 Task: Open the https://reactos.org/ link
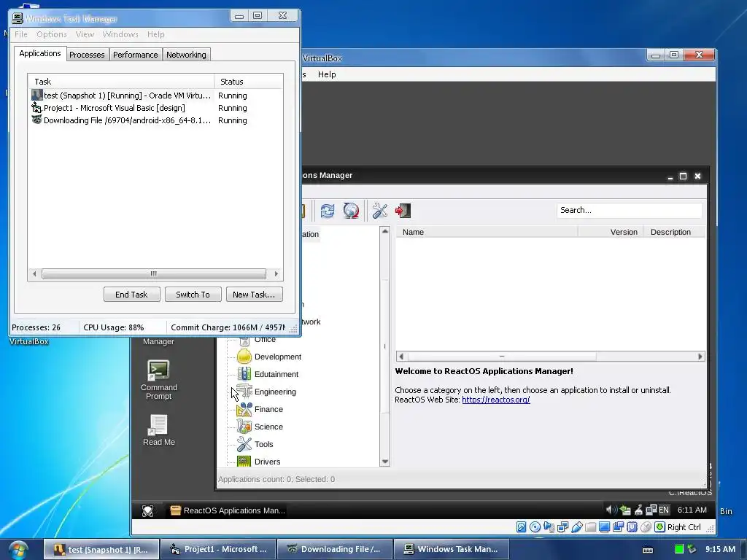[496, 400]
